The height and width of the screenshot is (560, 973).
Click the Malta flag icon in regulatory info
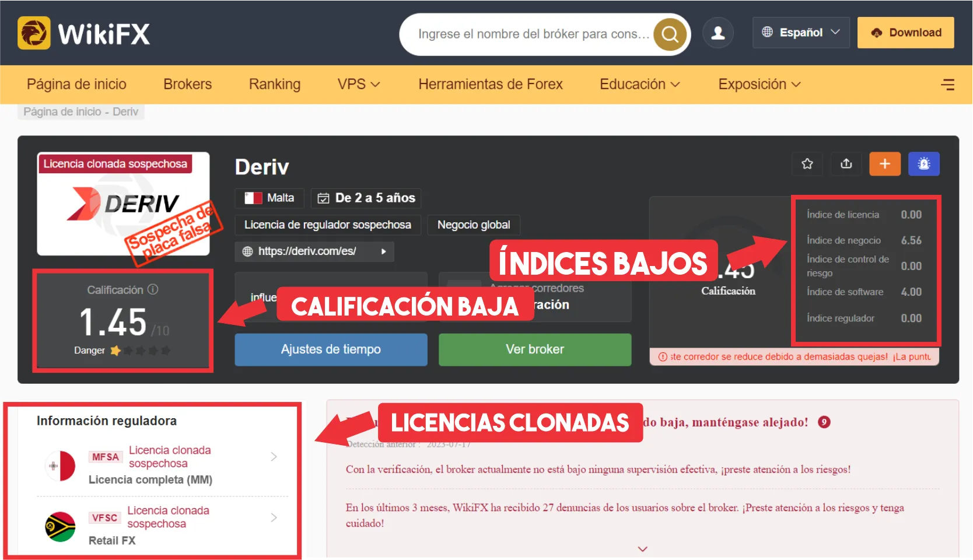pos(61,466)
